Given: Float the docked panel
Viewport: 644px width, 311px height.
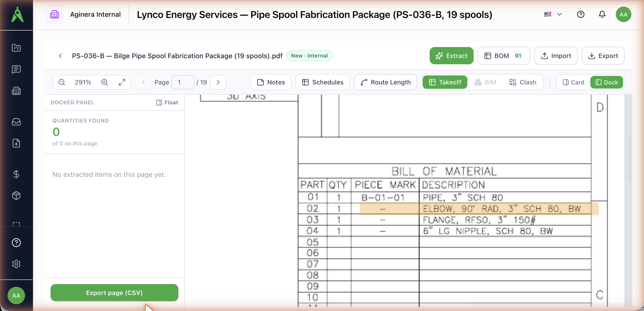Looking at the screenshot, I should point(167,103).
